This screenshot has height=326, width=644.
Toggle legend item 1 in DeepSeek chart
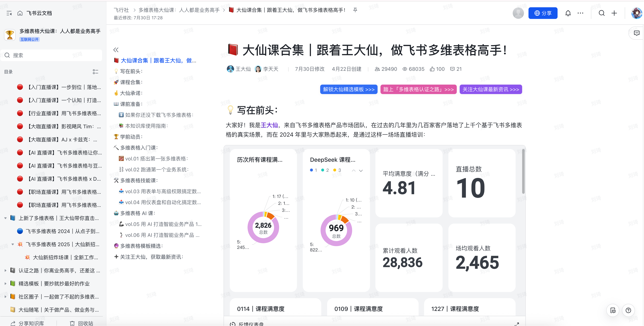313,170
